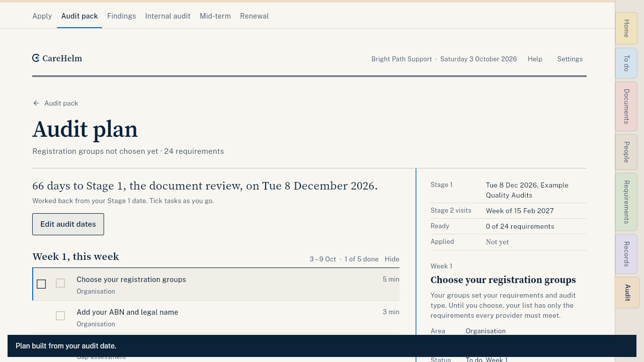Open the Records side tab
The image size is (644, 362).
(x=626, y=254)
